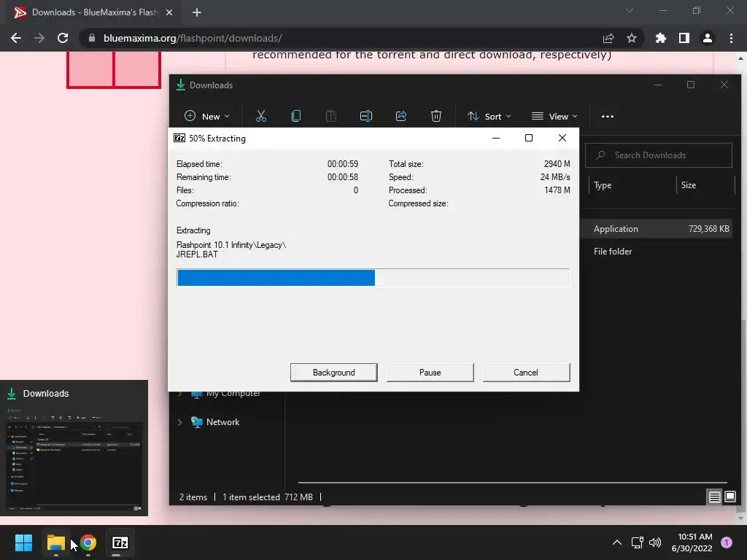Toggle the Chrome side panel icon
Screen dimensions: 747x560
click(684, 38)
